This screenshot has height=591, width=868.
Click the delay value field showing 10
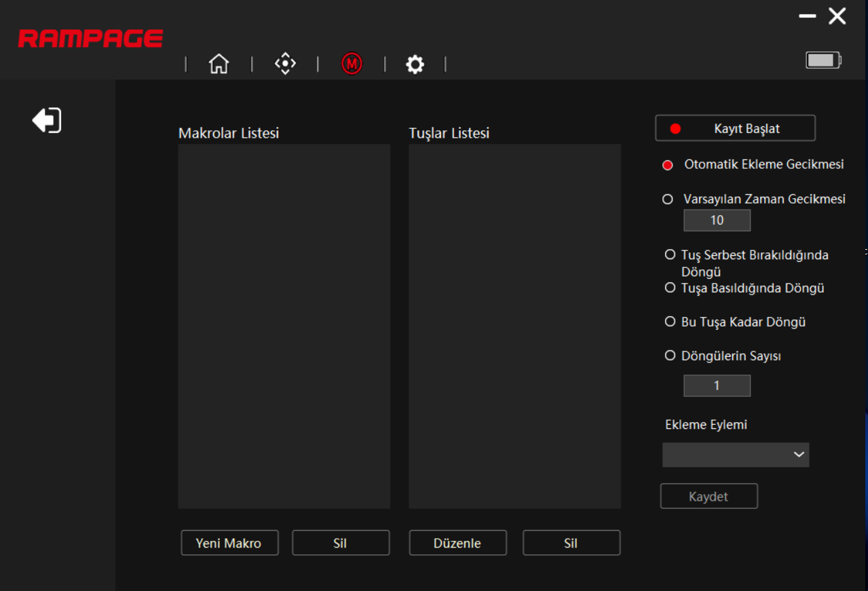click(x=717, y=220)
